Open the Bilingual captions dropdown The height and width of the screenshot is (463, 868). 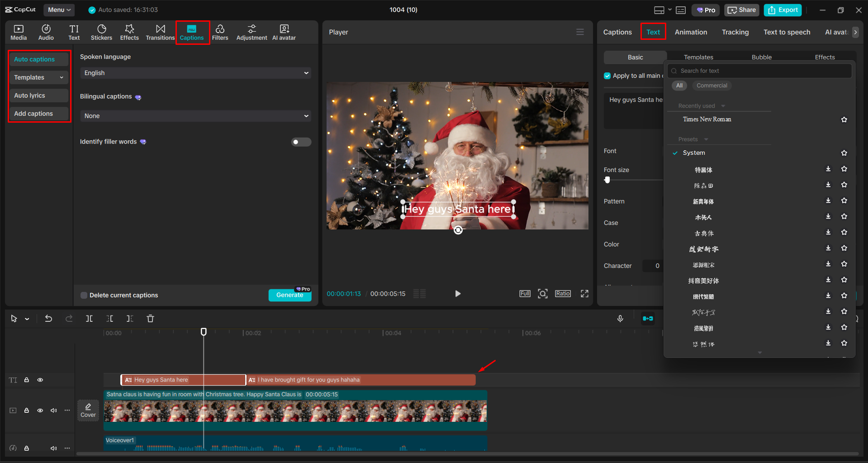(x=195, y=116)
